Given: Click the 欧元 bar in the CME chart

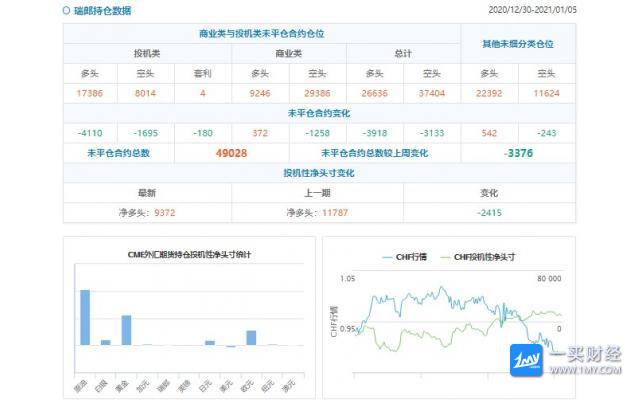Looking at the screenshot, I should pyautogui.click(x=251, y=338).
